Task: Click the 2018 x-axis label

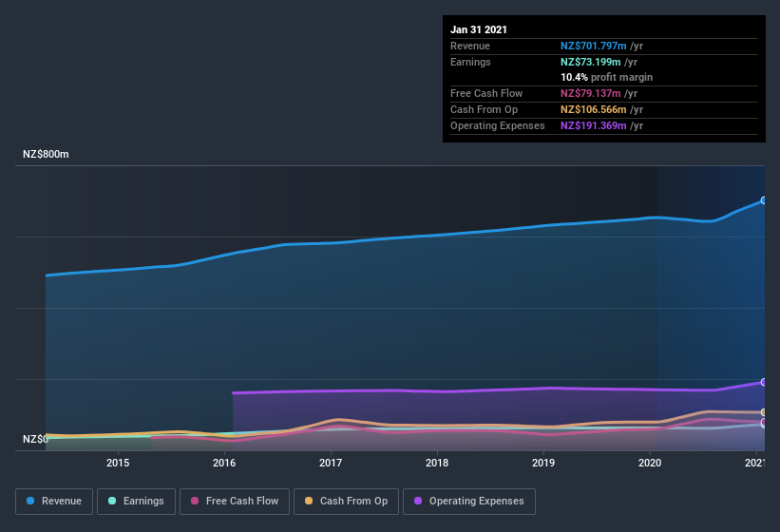Action: (x=437, y=463)
